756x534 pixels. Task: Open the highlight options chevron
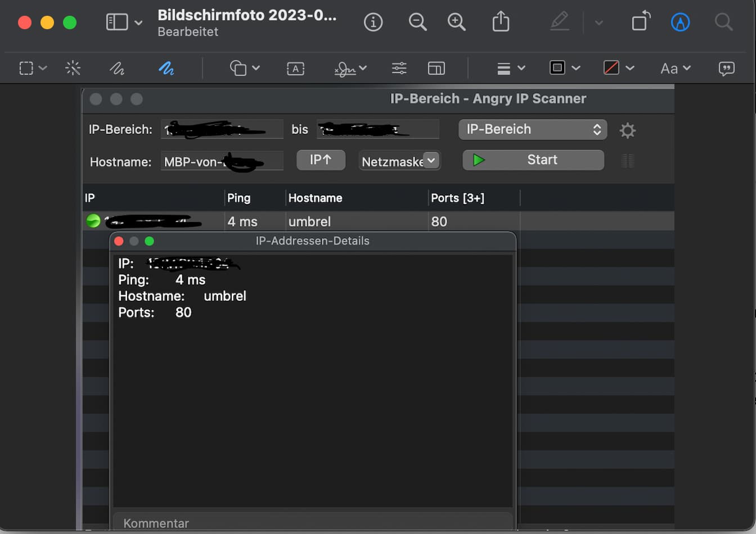click(598, 23)
